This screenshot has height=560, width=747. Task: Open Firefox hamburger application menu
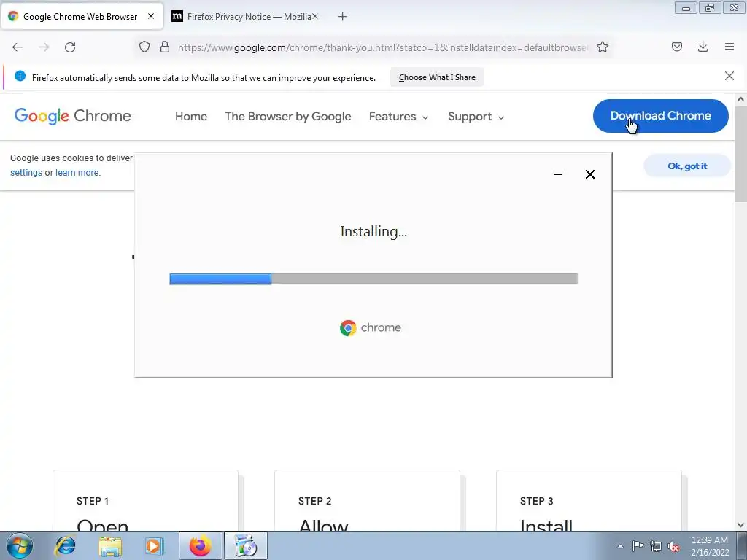pyautogui.click(x=729, y=47)
